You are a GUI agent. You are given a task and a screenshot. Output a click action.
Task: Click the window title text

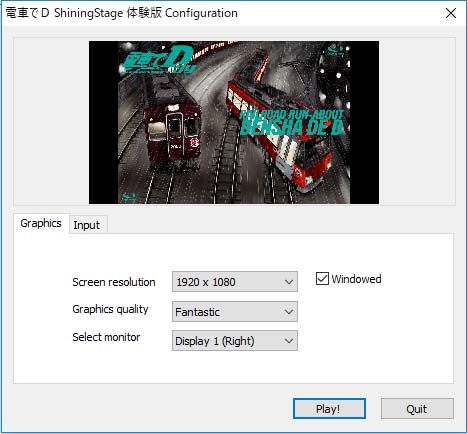[121, 13]
